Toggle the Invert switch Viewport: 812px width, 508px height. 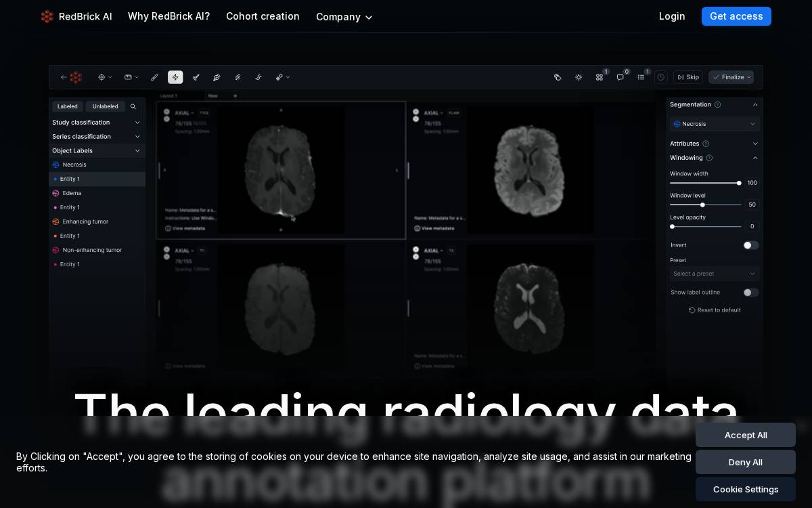pyautogui.click(x=751, y=245)
